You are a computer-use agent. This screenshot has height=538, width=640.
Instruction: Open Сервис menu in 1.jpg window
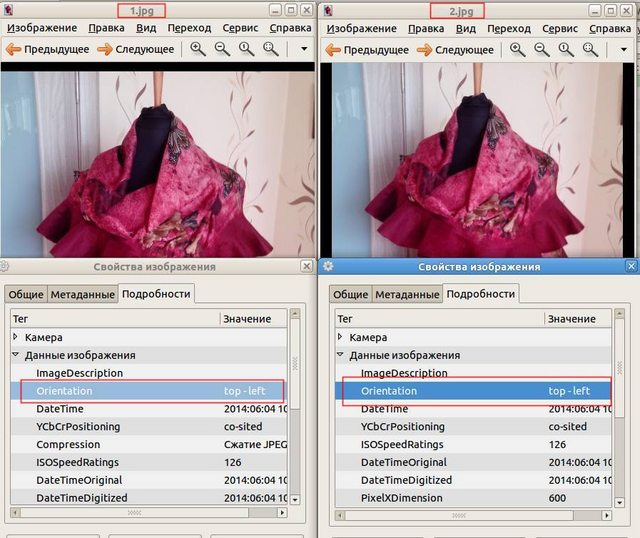(x=240, y=28)
